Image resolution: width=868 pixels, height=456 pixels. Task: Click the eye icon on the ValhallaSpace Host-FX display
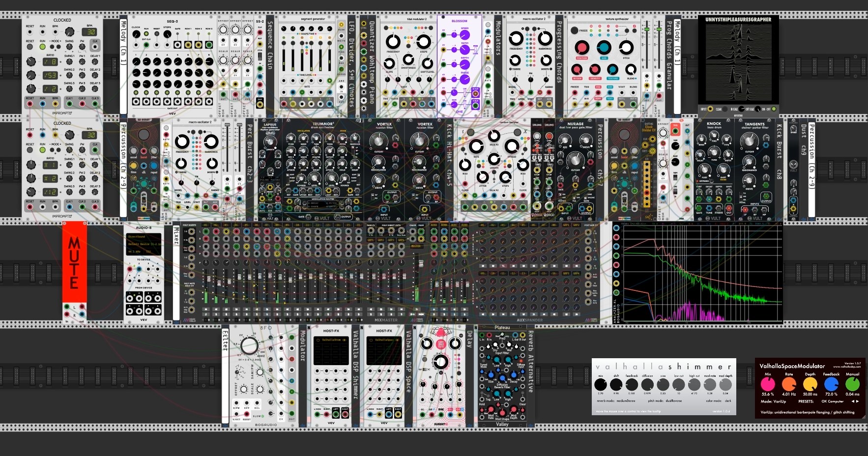tap(397, 340)
